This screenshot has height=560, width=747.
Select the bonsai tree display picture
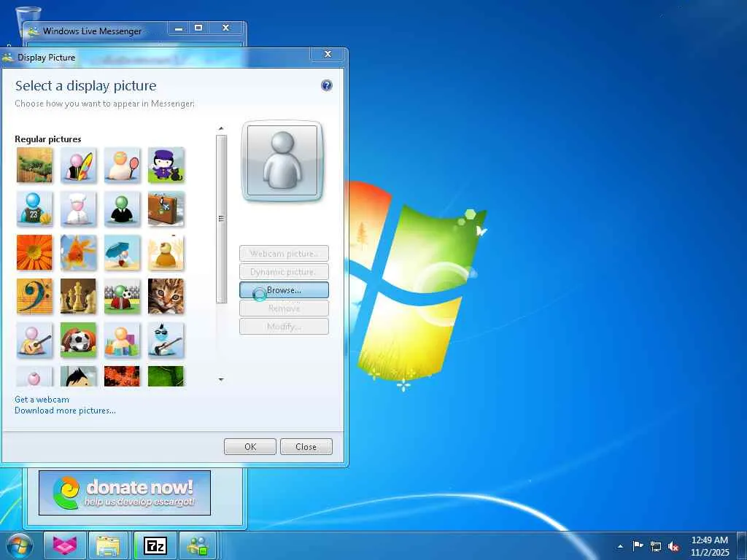tap(34, 165)
